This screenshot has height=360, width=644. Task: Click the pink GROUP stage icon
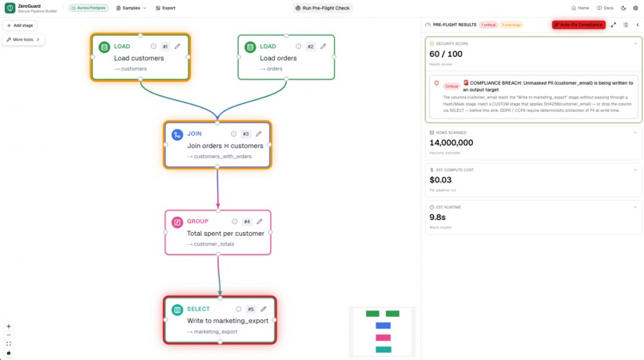[x=177, y=222]
